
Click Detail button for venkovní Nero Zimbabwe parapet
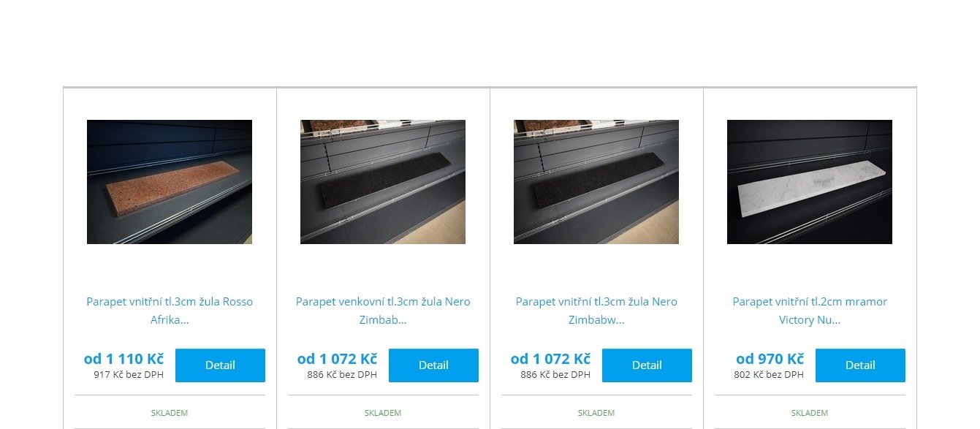(433, 365)
